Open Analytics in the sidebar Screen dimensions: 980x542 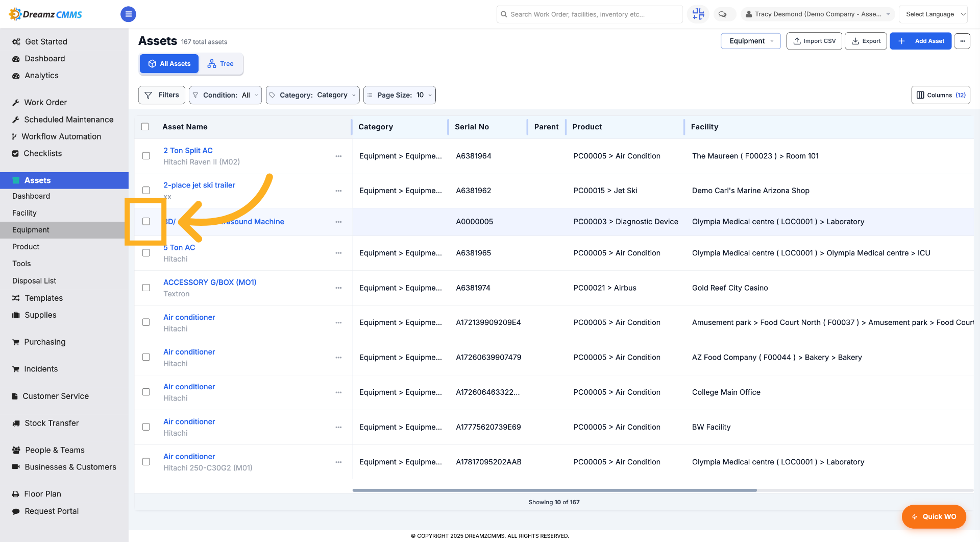click(x=41, y=75)
